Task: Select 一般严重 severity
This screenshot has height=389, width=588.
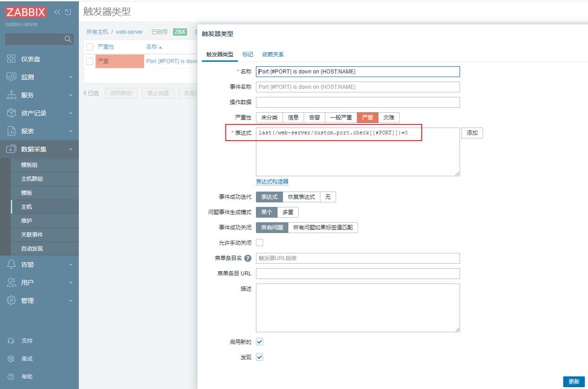Action: click(x=341, y=118)
